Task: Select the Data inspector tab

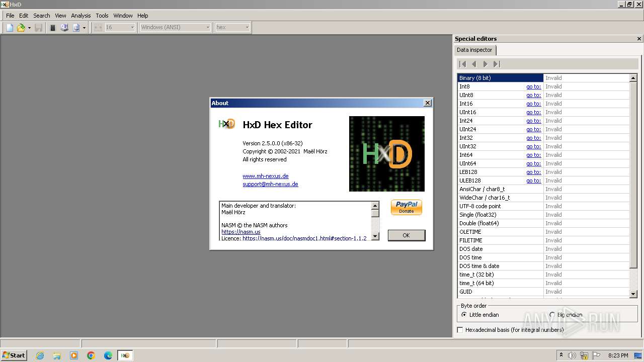Action: (474, 50)
